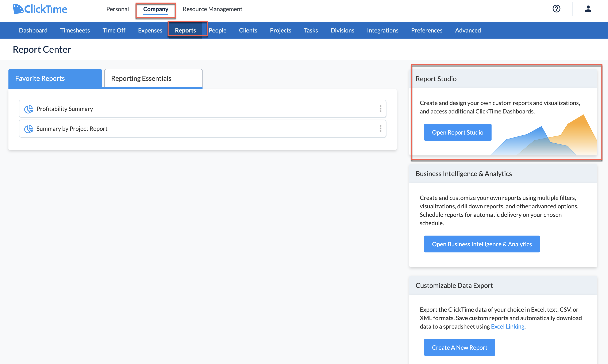The width and height of the screenshot is (608, 364).
Task: Open the Timesheets menu item
Action: pos(75,30)
